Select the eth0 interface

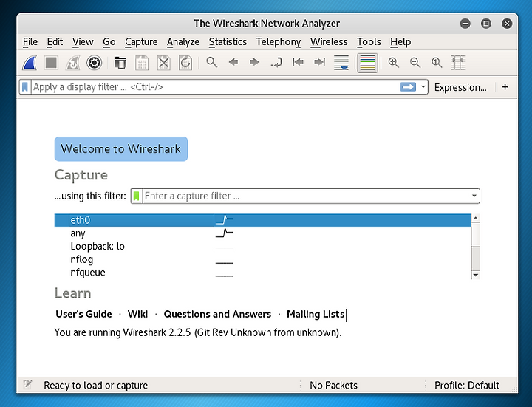tap(263, 220)
